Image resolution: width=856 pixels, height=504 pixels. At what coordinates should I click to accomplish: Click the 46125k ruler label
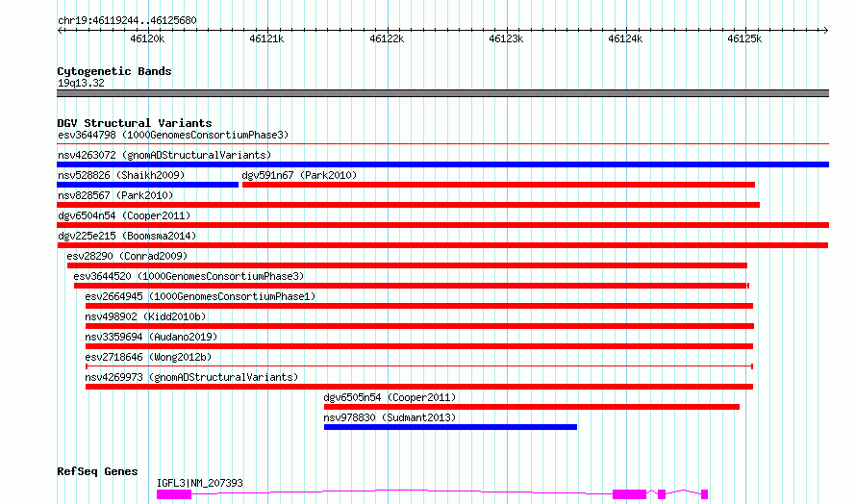[744, 38]
